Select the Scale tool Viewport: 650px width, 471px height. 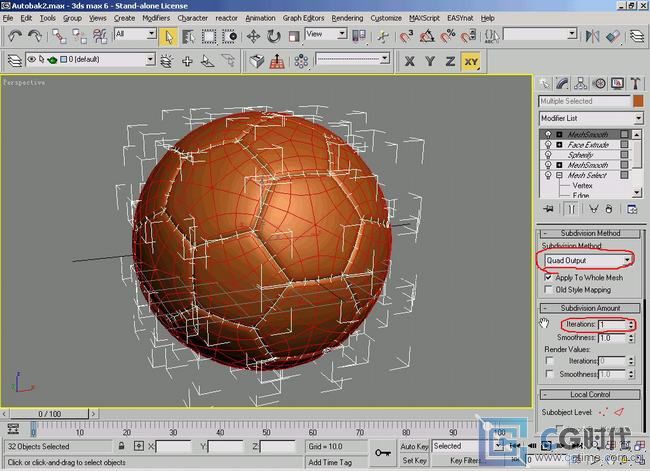[x=294, y=36]
